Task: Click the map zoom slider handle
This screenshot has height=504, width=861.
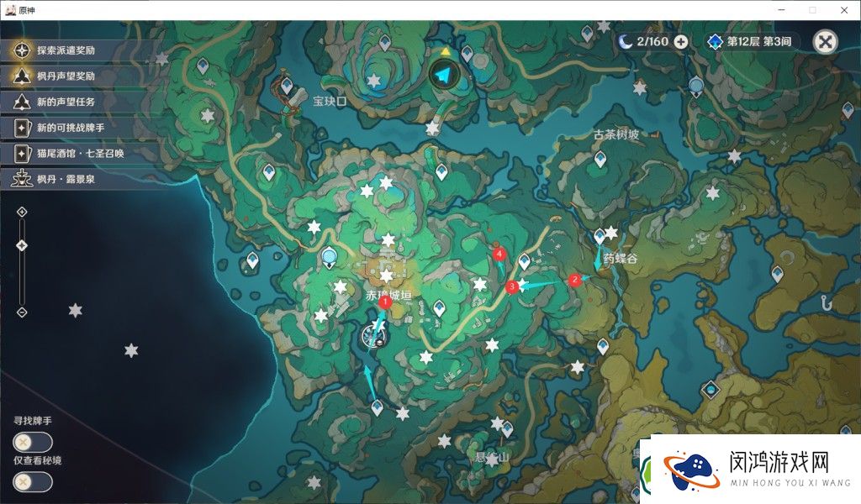Action: tap(22, 245)
